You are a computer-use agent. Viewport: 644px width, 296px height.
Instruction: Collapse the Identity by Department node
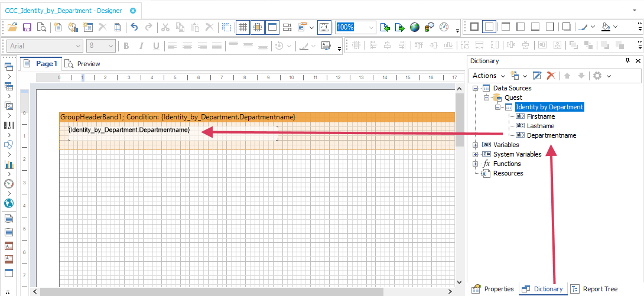click(x=498, y=107)
